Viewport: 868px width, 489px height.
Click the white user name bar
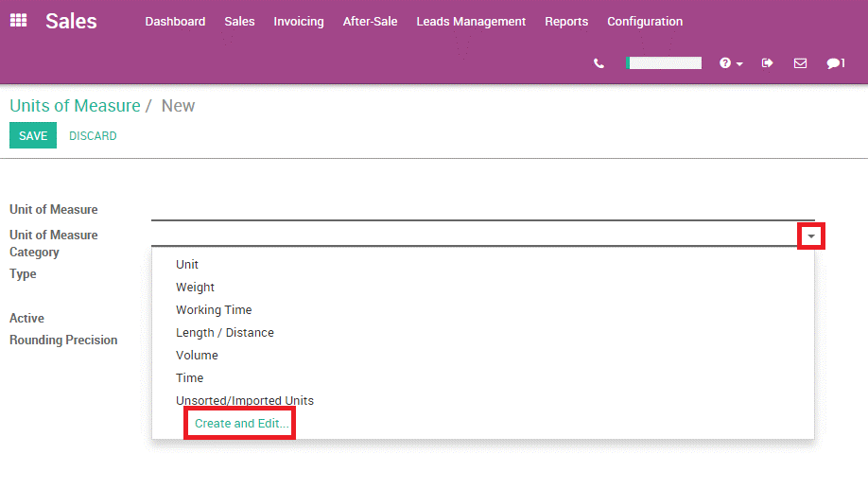pyautogui.click(x=664, y=63)
